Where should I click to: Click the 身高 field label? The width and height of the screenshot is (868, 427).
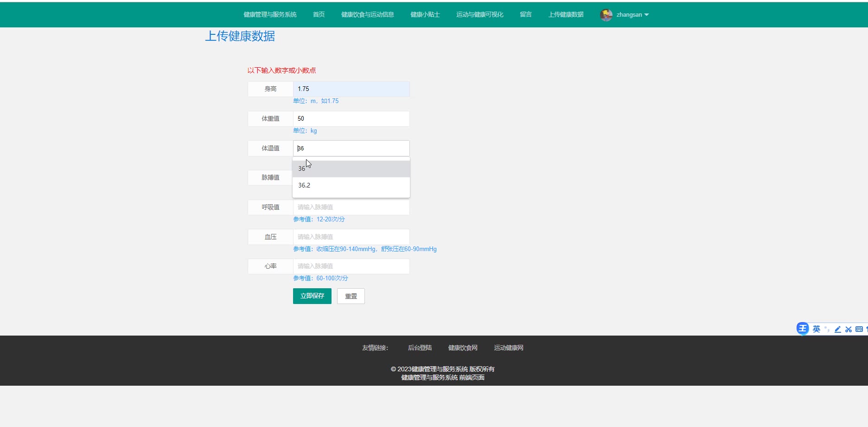click(270, 89)
